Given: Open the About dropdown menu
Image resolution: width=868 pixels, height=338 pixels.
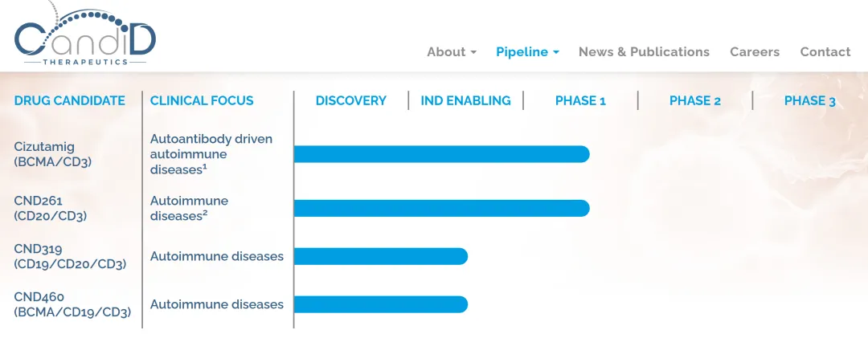Looking at the screenshot, I should click(x=452, y=52).
